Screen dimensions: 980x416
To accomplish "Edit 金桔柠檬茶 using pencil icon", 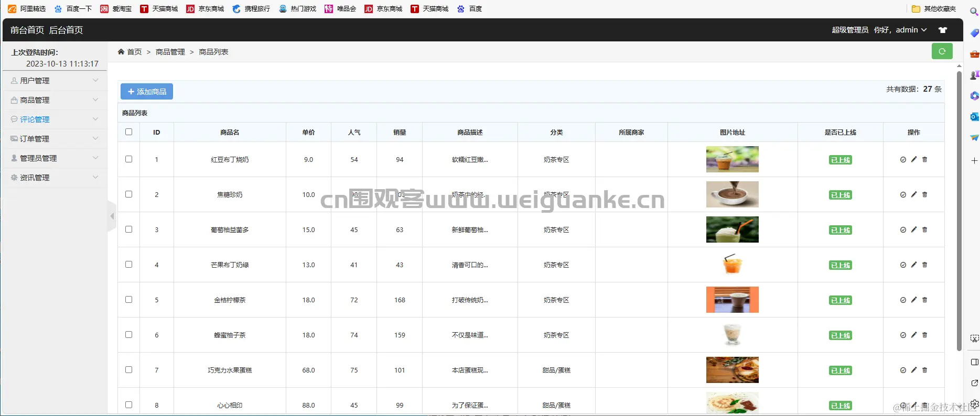I will (x=914, y=300).
